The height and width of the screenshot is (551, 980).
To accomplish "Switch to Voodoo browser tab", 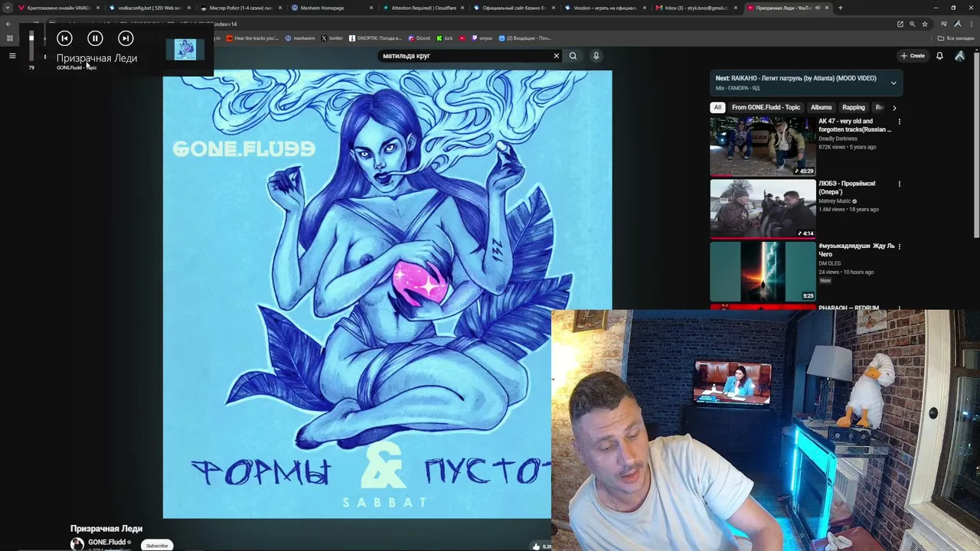I will point(606,8).
